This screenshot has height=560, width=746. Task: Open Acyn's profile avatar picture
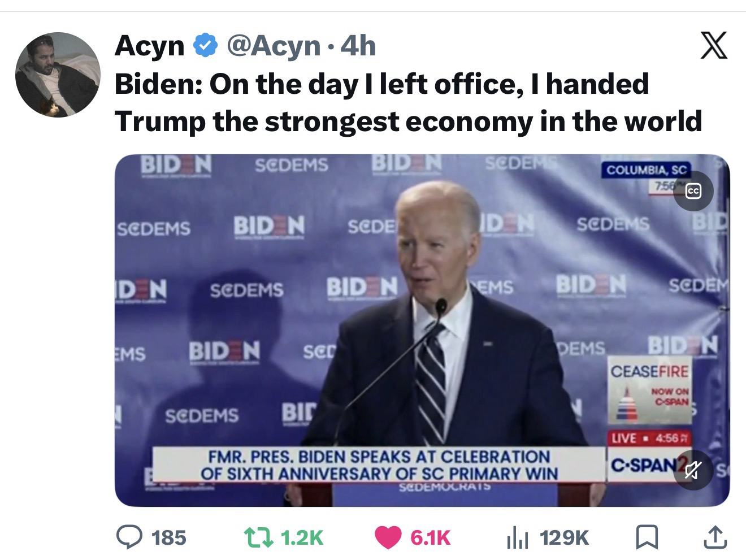click(58, 75)
